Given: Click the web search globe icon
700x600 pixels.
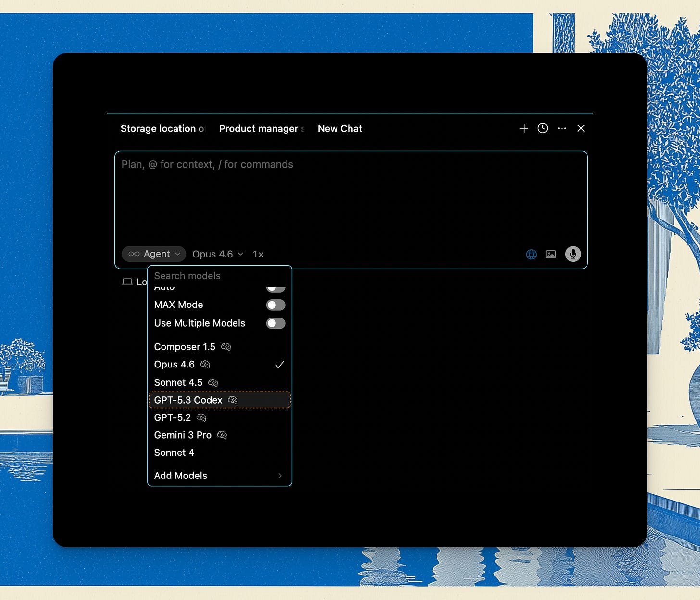Looking at the screenshot, I should (x=531, y=254).
